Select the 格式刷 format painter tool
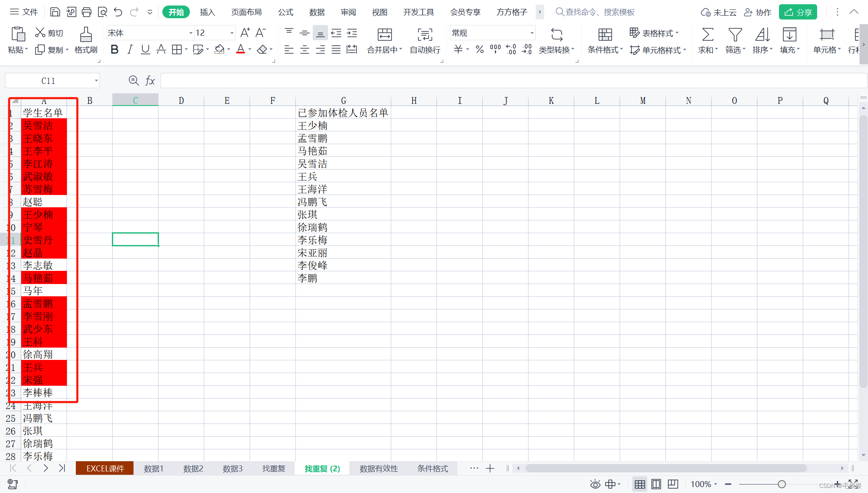868x493 pixels. [85, 40]
